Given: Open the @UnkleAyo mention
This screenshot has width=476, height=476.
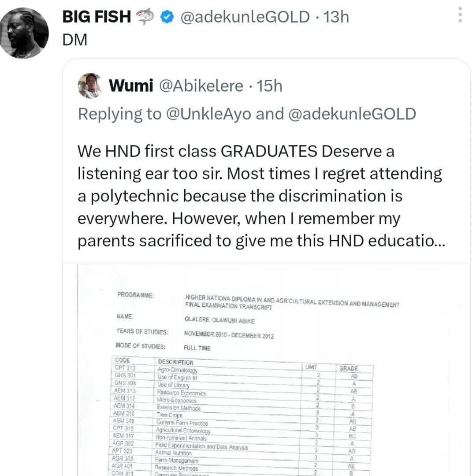Looking at the screenshot, I should tap(209, 114).
